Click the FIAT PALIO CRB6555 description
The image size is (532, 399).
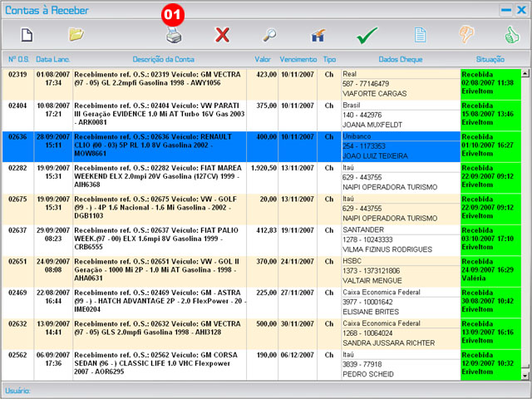[x=156, y=239]
